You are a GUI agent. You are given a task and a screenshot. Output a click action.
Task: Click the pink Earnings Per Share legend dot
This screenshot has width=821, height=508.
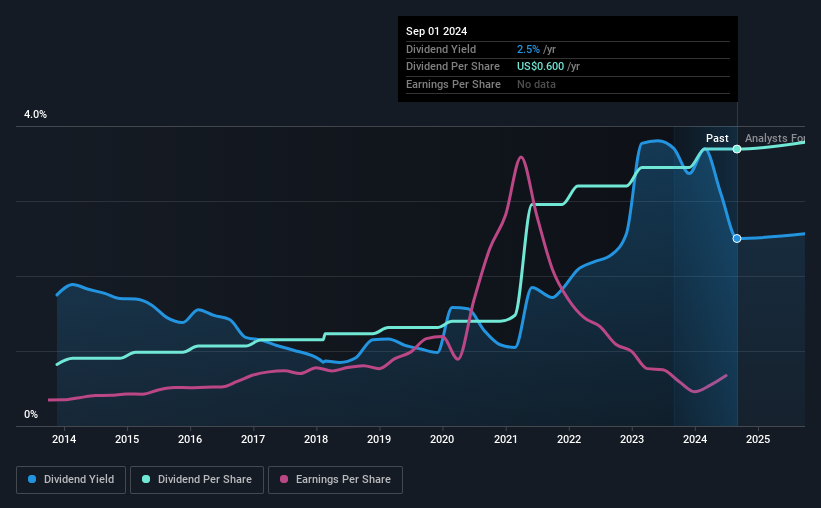(x=284, y=479)
